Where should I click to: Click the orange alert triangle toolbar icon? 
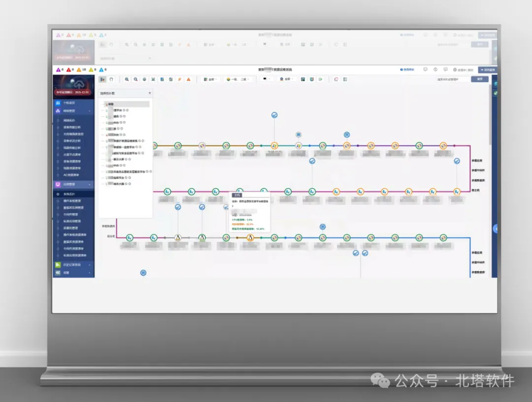pos(189,79)
